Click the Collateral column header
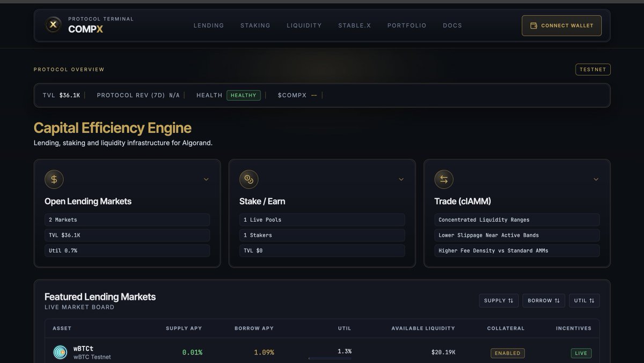 tap(506, 328)
